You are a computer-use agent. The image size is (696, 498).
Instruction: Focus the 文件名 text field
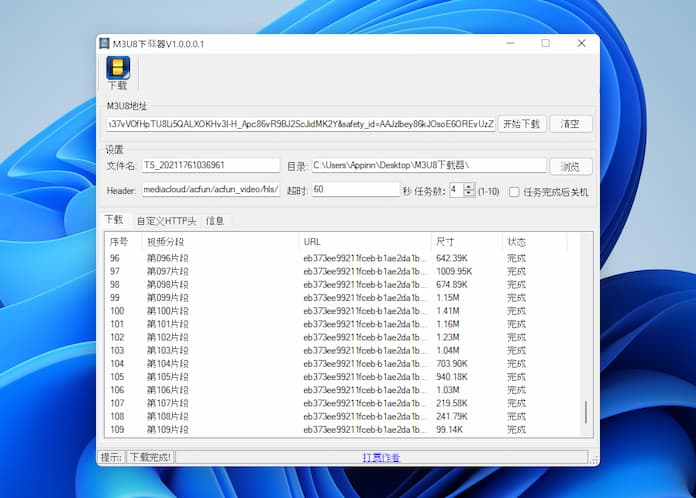(x=210, y=166)
